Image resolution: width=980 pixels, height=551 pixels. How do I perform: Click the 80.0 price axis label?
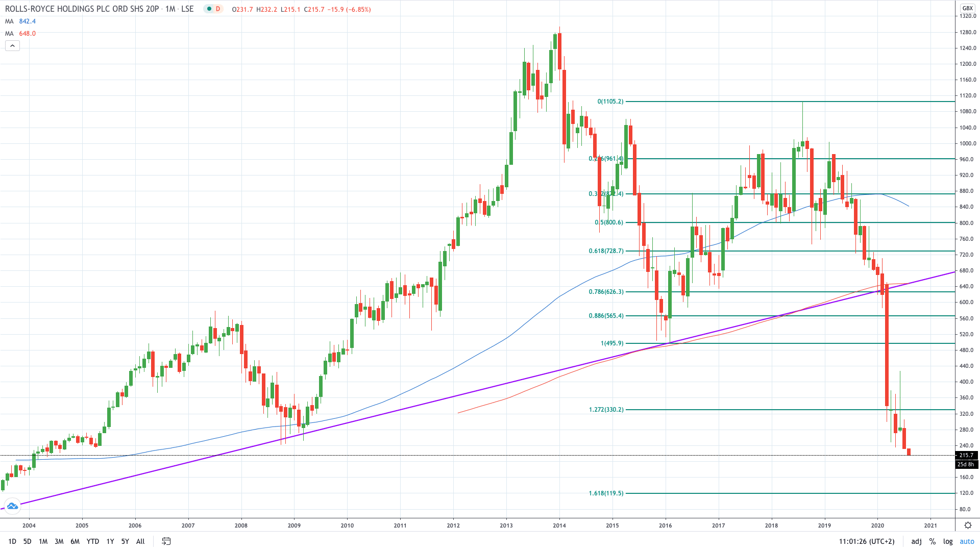965,509
